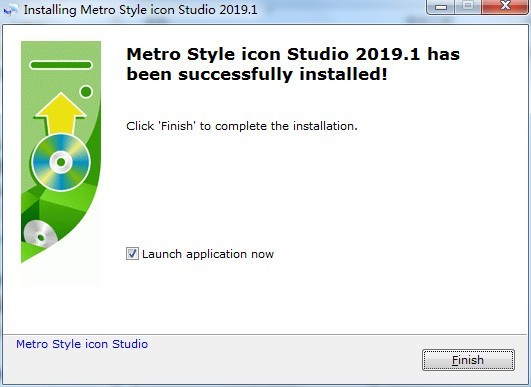The height and width of the screenshot is (387, 531).
Task: Click the colorful CD disc graphic
Action: tap(61, 162)
